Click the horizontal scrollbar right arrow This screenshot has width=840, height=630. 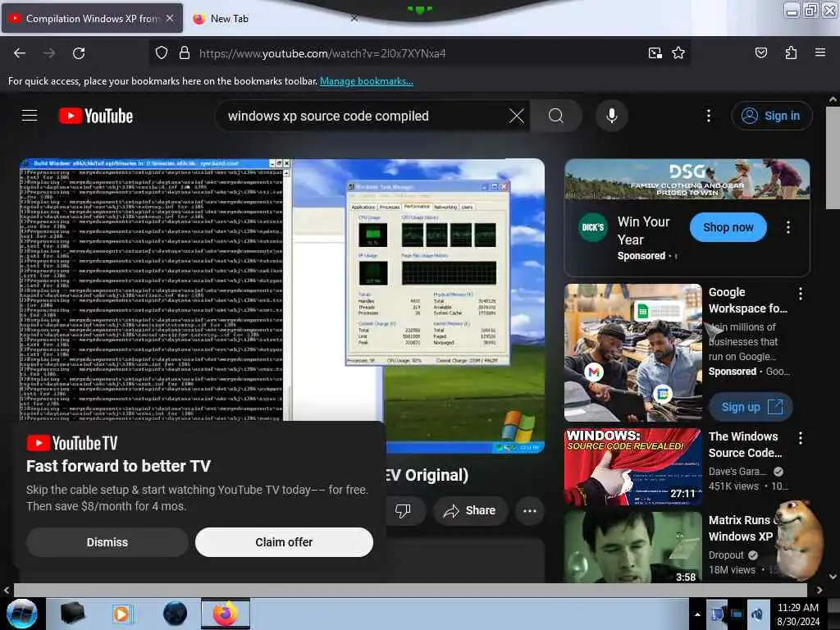coord(819,590)
